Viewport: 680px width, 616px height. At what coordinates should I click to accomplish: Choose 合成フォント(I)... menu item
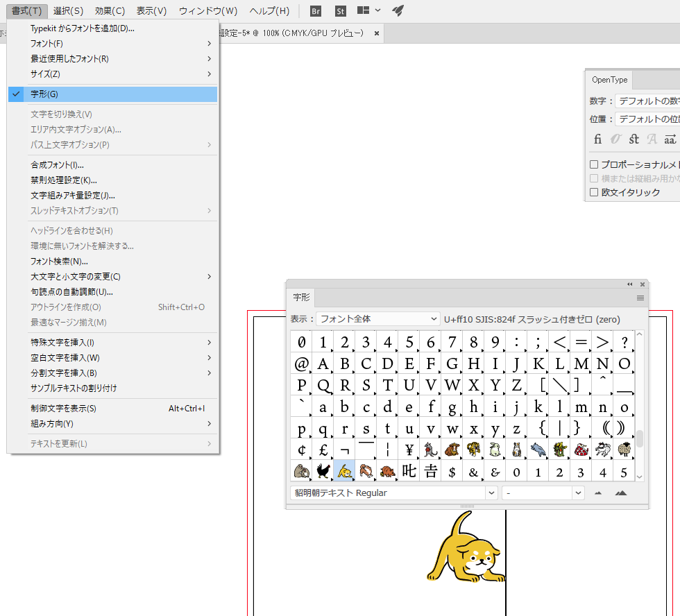(x=112, y=164)
